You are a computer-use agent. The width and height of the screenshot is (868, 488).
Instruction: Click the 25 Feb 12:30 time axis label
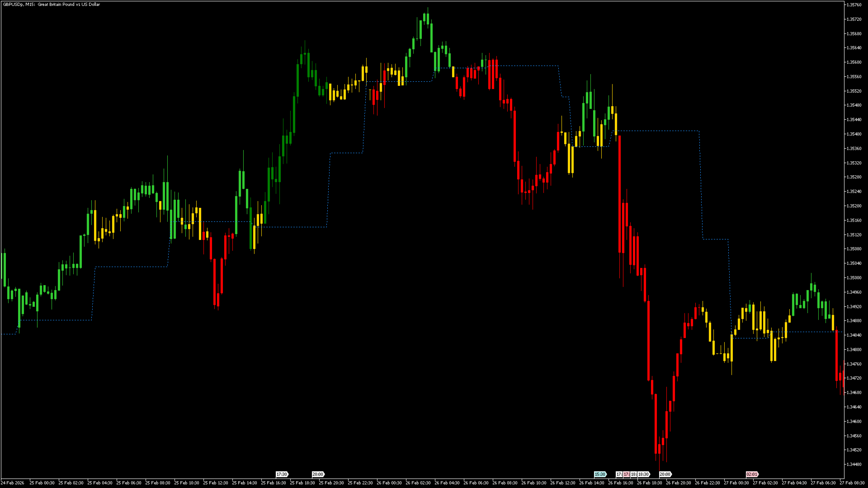pos(216,483)
